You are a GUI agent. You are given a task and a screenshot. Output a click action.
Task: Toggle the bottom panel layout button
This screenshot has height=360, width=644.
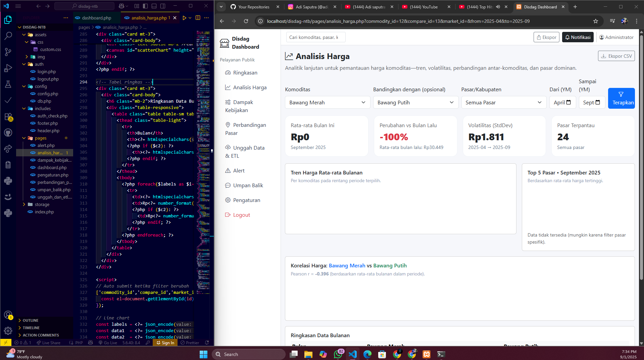pyautogui.click(x=154, y=6)
